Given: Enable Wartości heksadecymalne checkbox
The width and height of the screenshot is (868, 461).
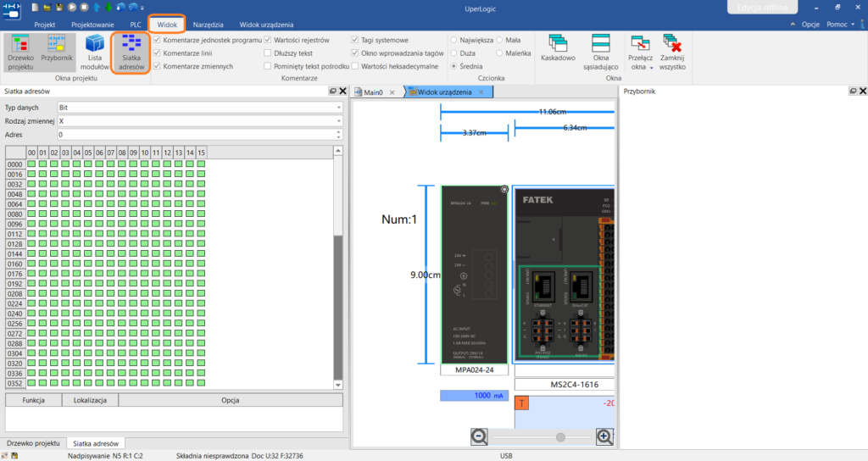Looking at the screenshot, I should [355, 66].
